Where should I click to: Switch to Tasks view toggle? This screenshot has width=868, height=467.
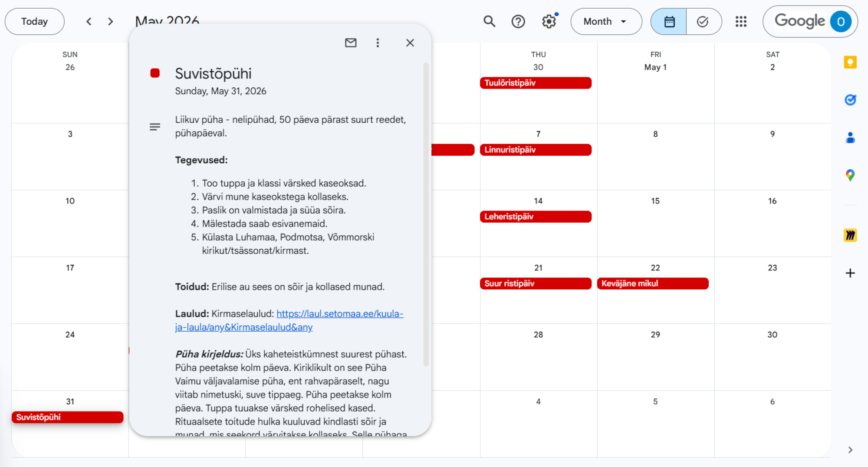point(703,21)
